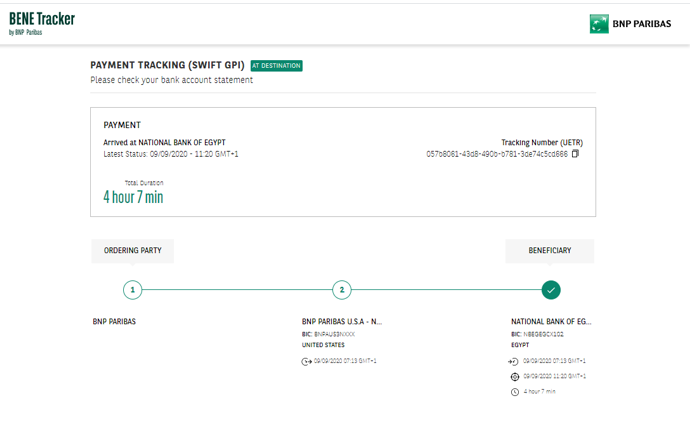Select step 2 circle in timeline
Image resolution: width=690 pixels, height=426 pixels.
(x=342, y=290)
